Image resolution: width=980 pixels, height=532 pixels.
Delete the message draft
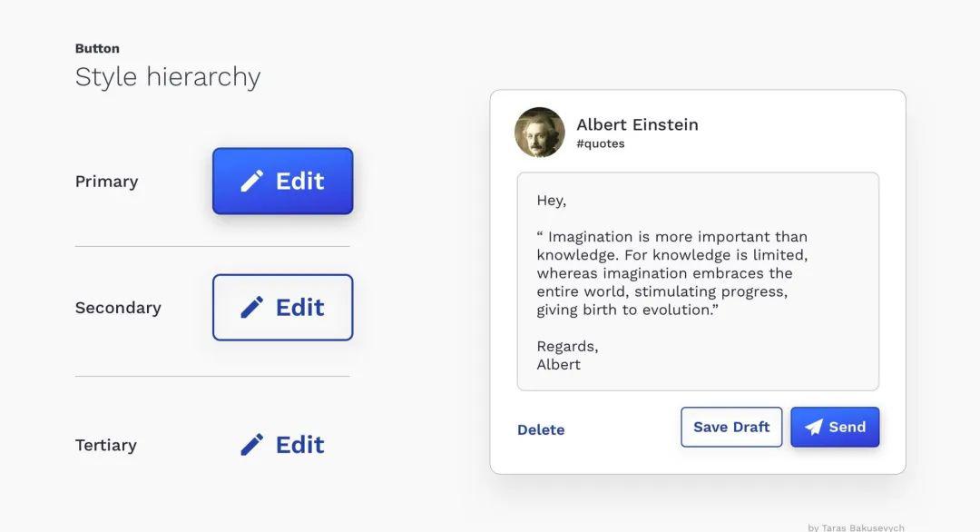541,430
